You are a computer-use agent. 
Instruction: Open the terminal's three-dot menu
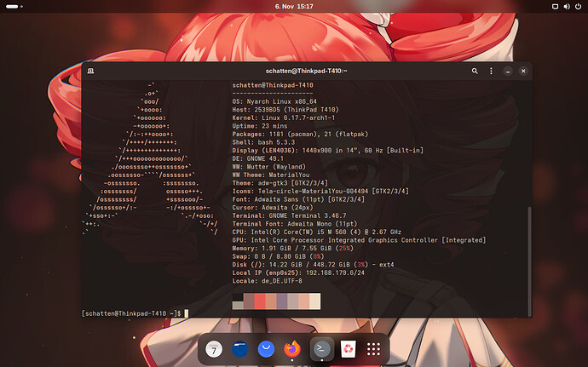tap(492, 72)
